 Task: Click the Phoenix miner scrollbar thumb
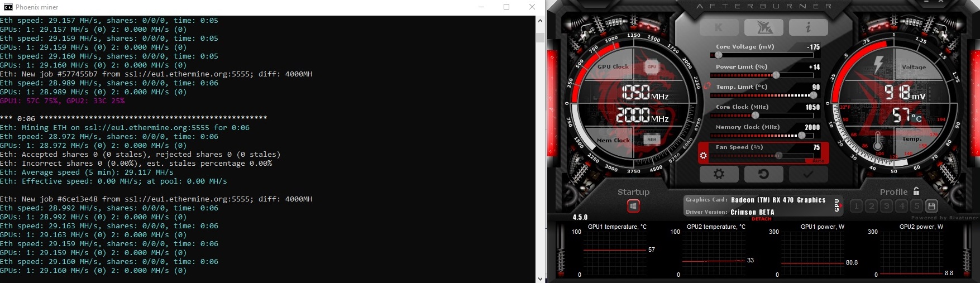pyautogui.click(x=540, y=38)
